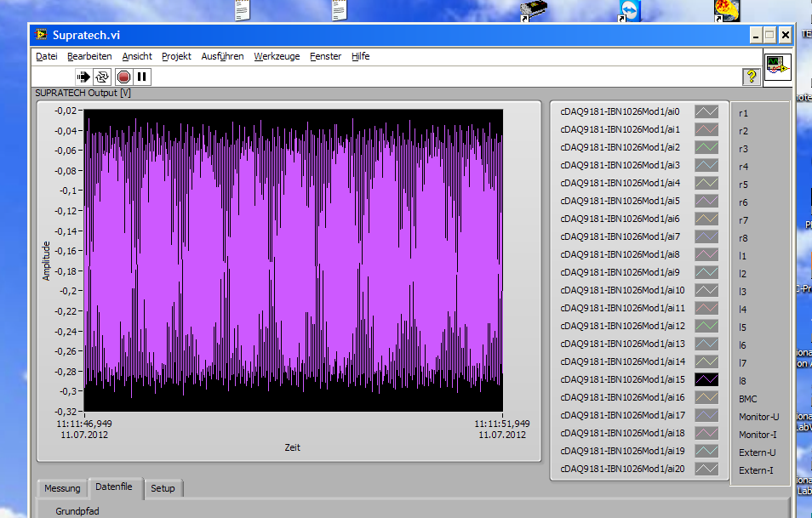Click the Extern-U channel name
Viewport: 812px width, 518px height.
[x=758, y=453]
